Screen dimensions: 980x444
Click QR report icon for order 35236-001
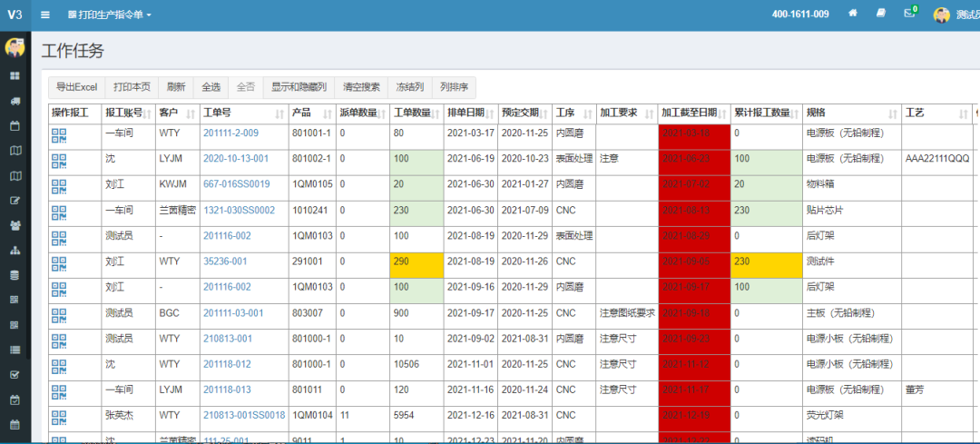(x=59, y=263)
